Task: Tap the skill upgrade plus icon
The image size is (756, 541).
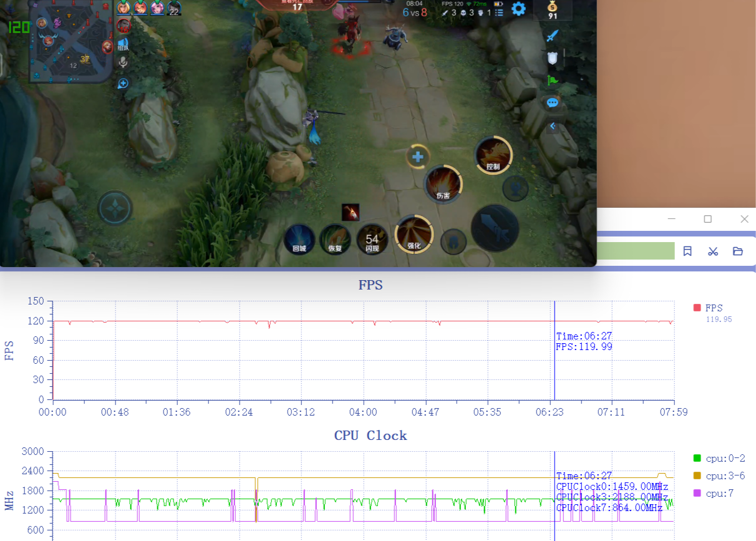Action: coord(418,156)
